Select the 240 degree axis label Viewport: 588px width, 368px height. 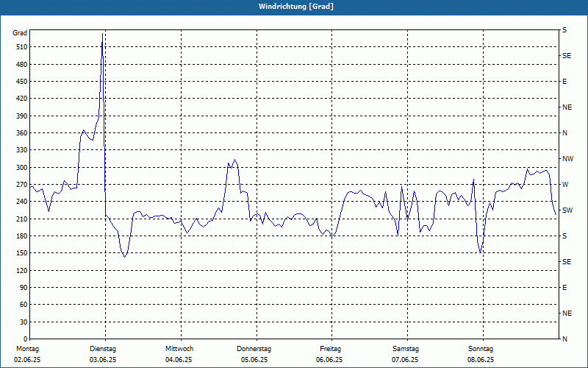point(22,201)
